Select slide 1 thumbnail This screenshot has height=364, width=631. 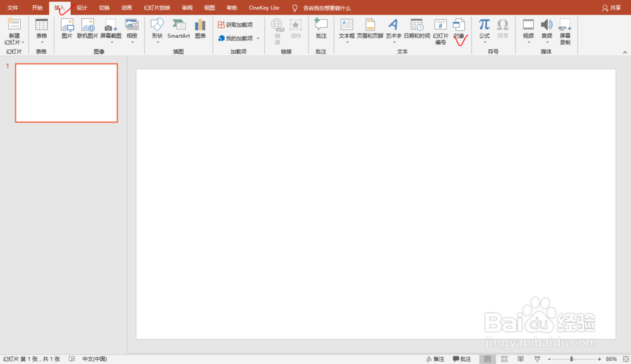pos(66,93)
